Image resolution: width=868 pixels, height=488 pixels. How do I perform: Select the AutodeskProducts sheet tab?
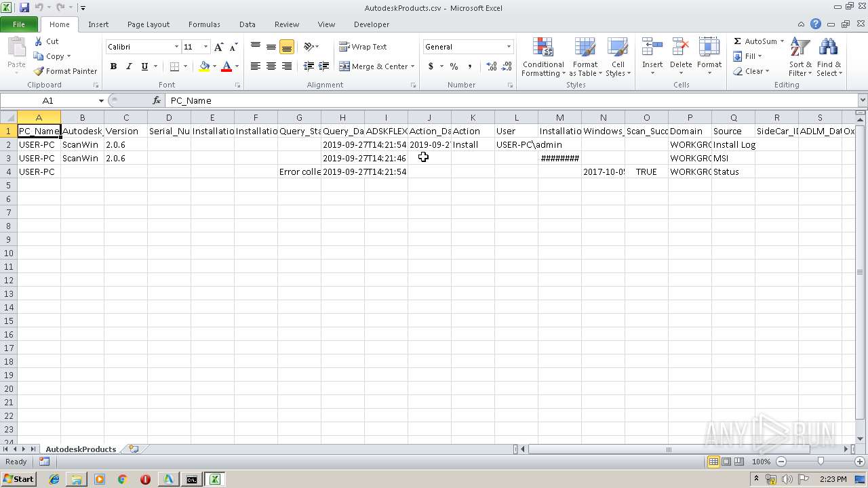[x=81, y=449]
